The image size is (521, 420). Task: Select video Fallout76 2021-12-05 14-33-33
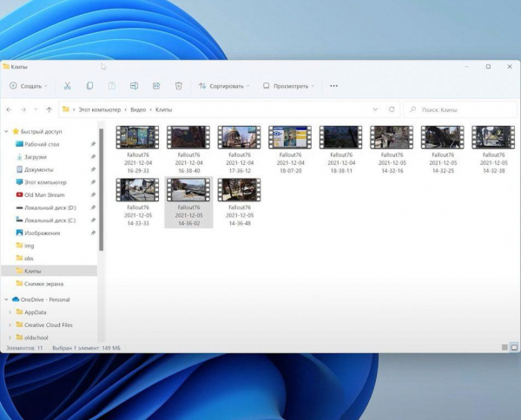pos(137,202)
